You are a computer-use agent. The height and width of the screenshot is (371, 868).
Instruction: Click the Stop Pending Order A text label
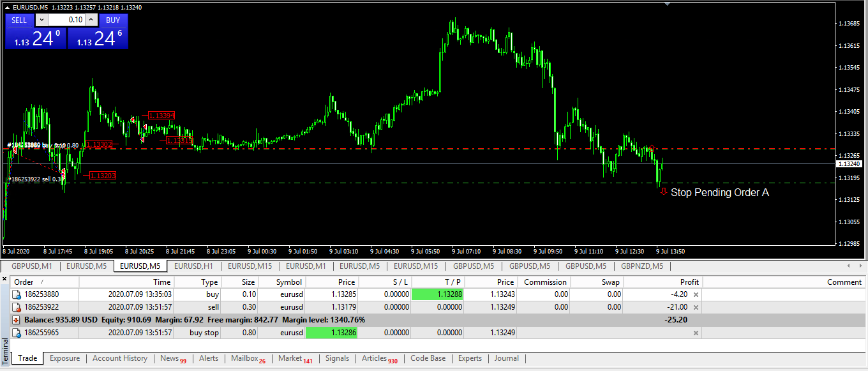click(720, 192)
